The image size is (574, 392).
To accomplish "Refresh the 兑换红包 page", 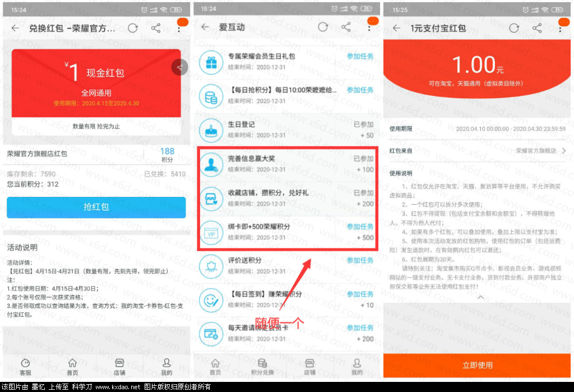I will pos(133,28).
